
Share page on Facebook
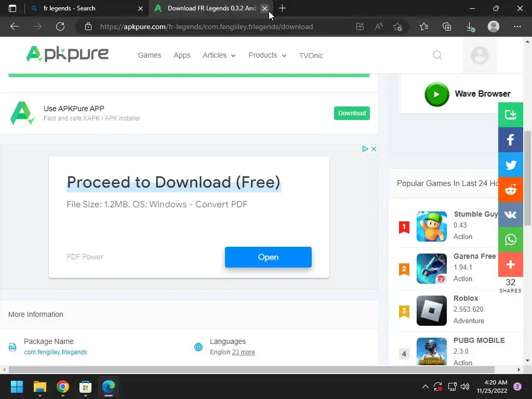tap(510, 140)
